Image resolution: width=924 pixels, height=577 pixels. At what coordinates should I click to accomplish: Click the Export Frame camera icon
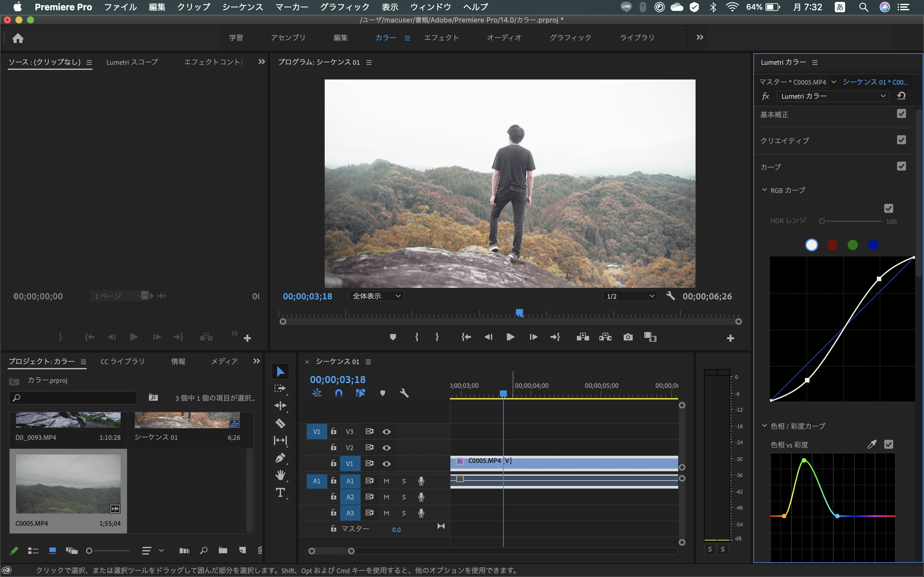(628, 337)
